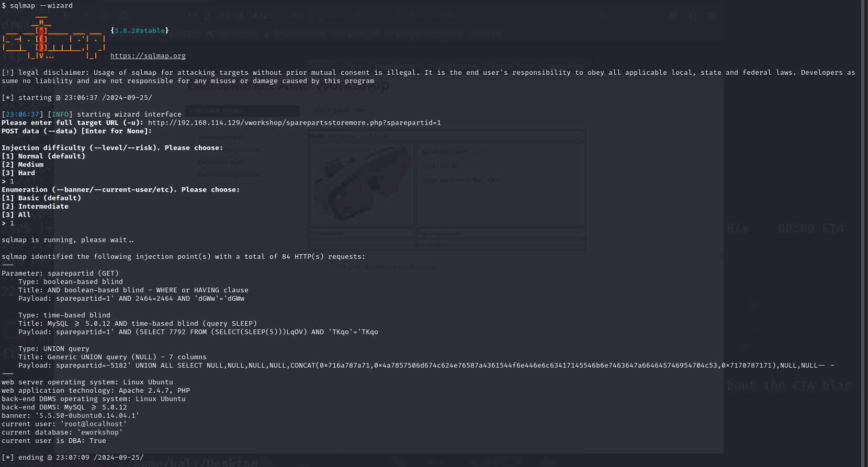Click '[3] Hard' option text

pos(18,173)
